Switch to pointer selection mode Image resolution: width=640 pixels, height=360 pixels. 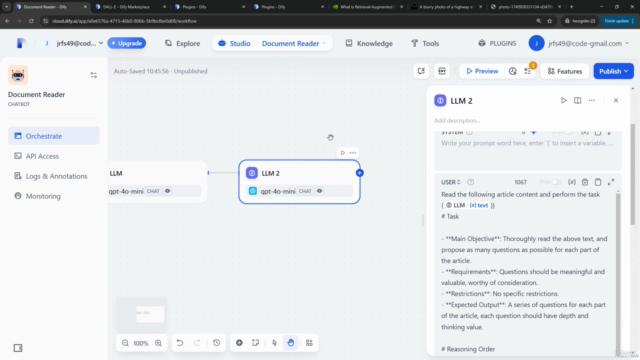click(x=274, y=343)
